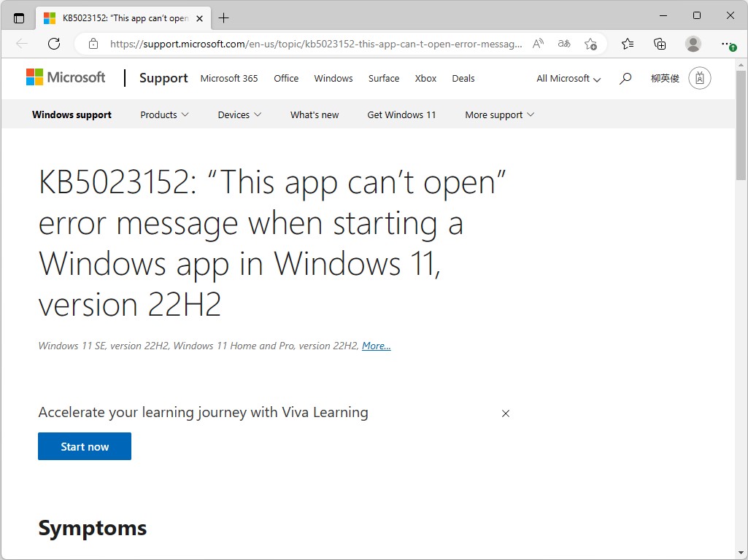Click scrollbar down arrow
The height and width of the screenshot is (560, 748).
[741, 553]
